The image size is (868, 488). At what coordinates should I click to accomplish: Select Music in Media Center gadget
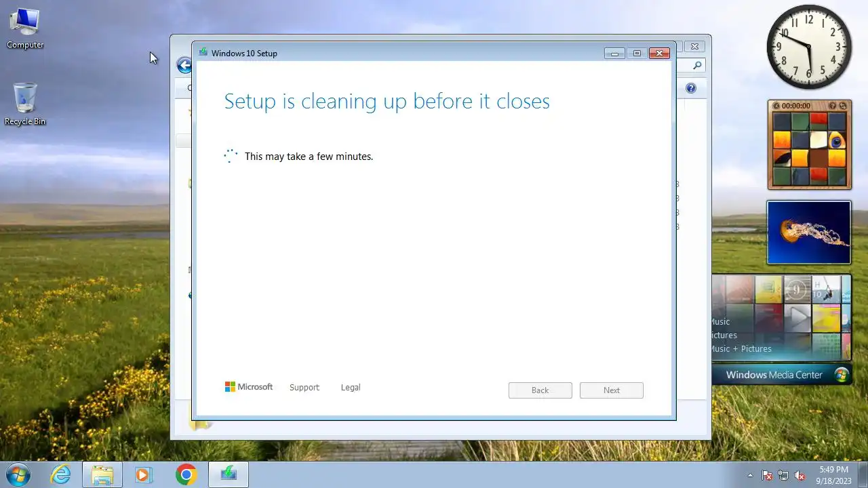720,321
